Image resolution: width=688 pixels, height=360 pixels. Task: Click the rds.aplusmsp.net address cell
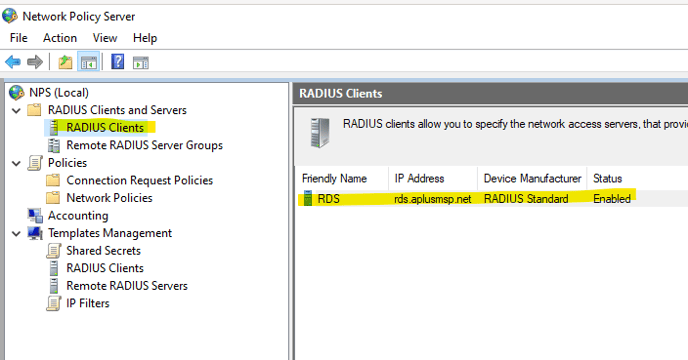433,199
